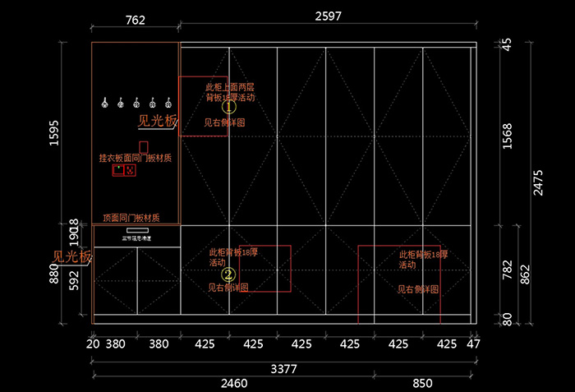
Task: Select the 850 bottom dimension text
Action: [x=422, y=383]
